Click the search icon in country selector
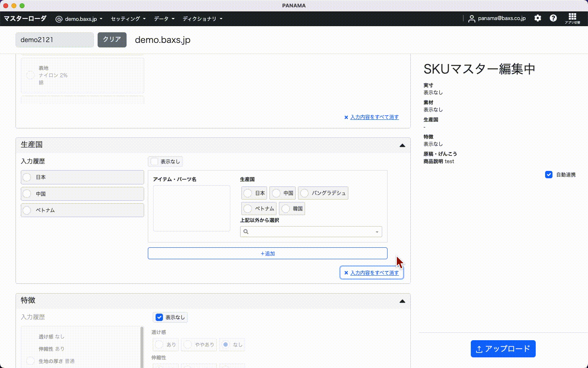This screenshot has height=368, width=588. click(246, 232)
